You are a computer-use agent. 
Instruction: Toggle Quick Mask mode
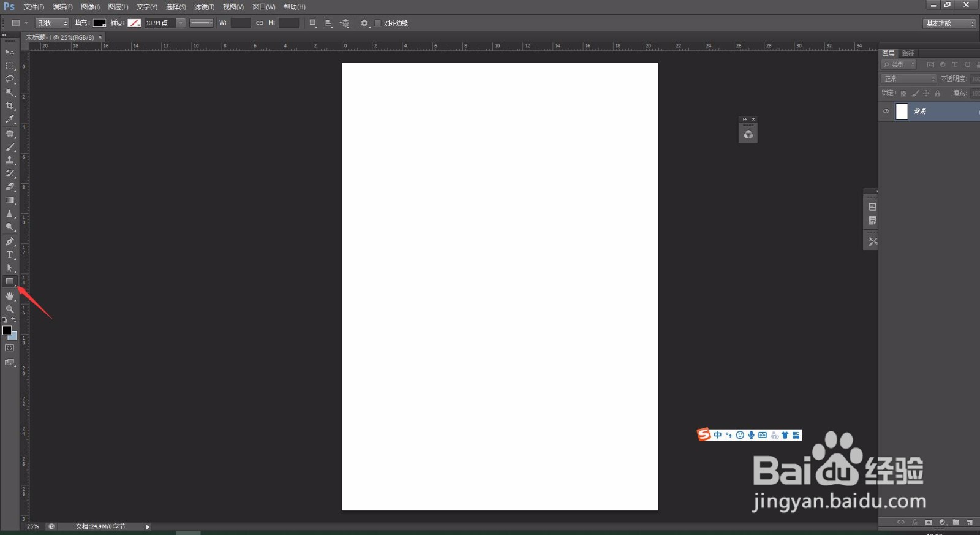point(9,348)
